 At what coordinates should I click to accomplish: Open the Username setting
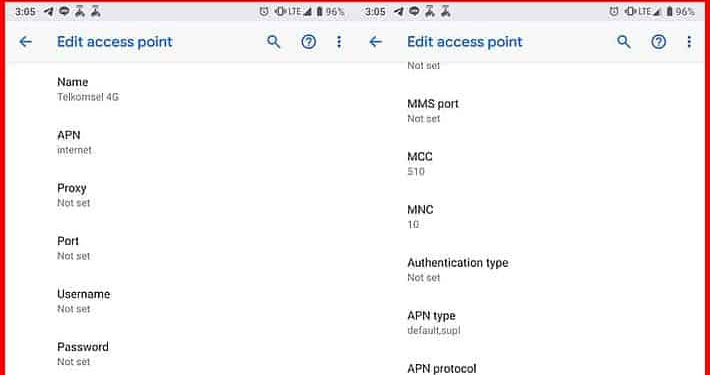[x=181, y=301]
